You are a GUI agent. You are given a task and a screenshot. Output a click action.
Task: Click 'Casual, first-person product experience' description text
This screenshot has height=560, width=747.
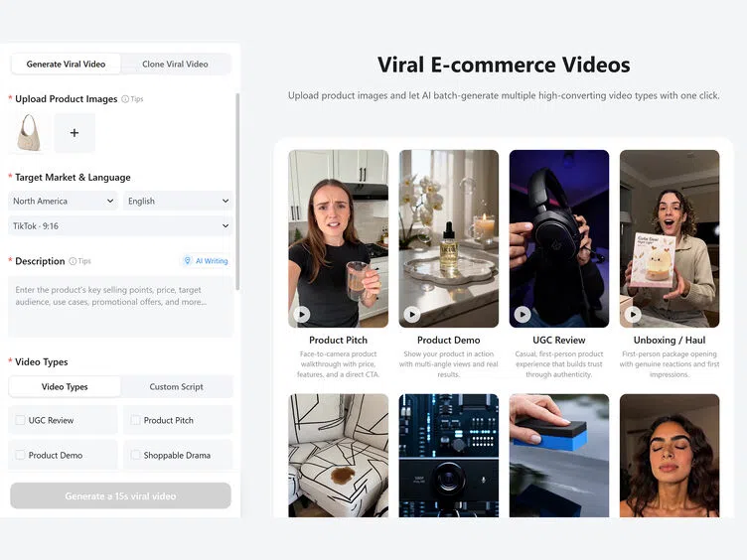coord(559,364)
